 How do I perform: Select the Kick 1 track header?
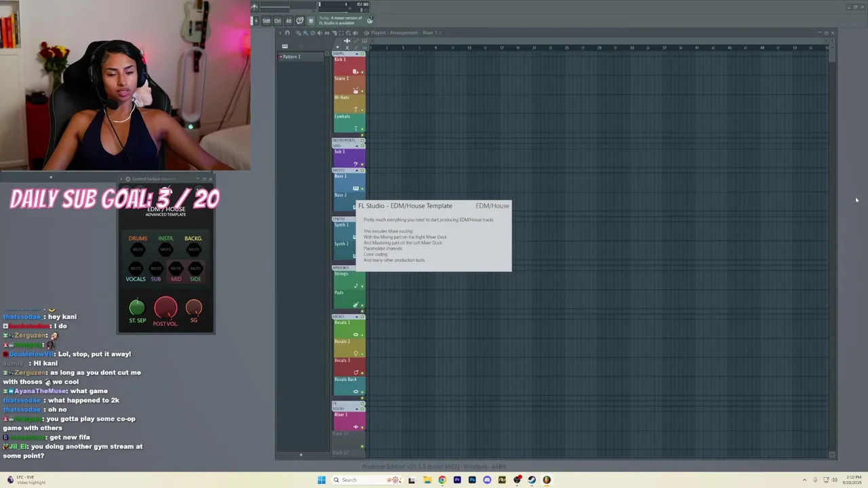tap(349, 66)
